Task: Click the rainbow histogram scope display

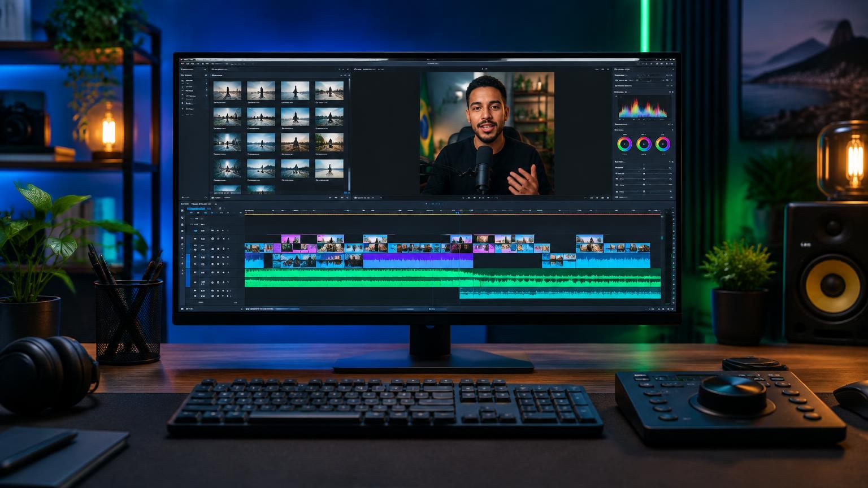Action: coord(643,107)
